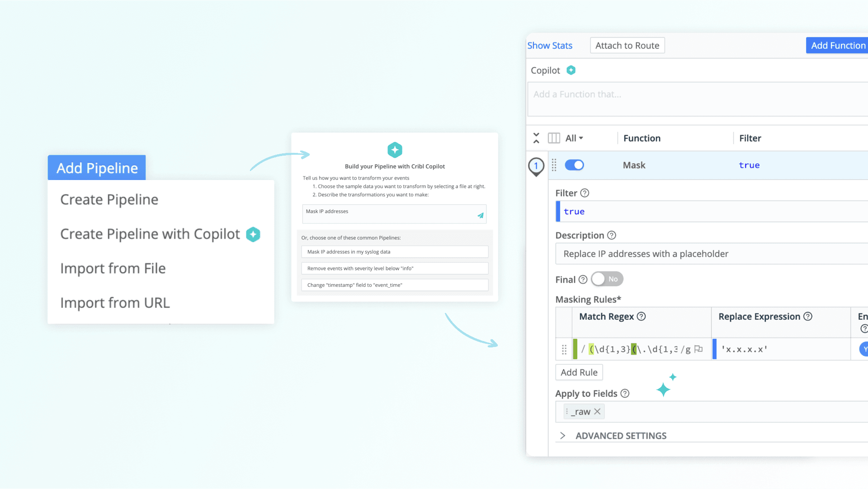Collapse all functions with the double chevron

point(536,138)
